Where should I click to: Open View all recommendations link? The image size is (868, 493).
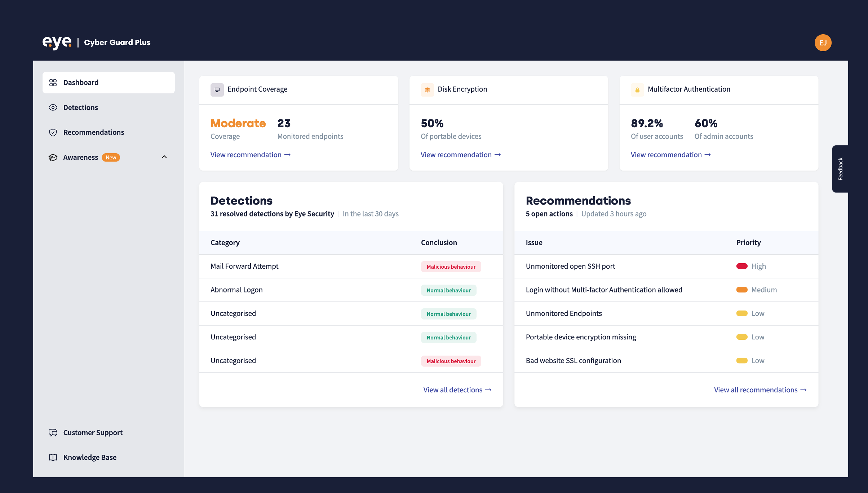pyautogui.click(x=760, y=390)
